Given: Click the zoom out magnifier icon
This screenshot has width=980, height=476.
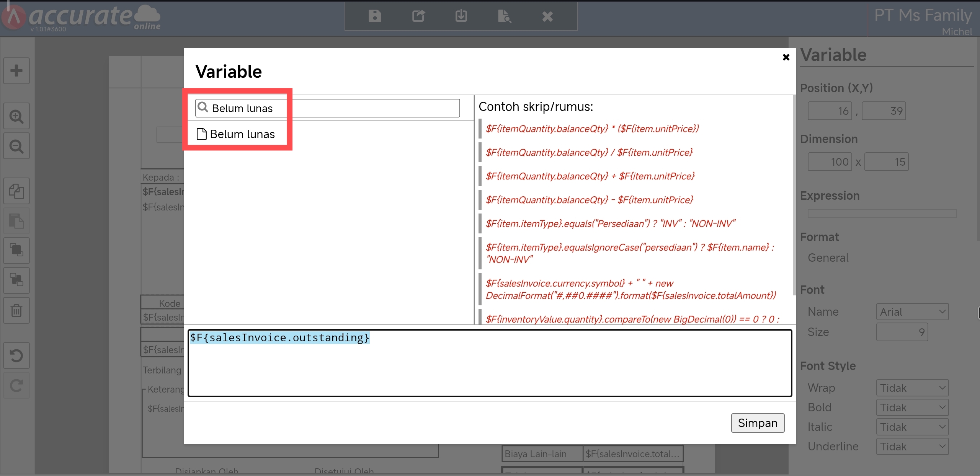Looking at the screenshot, I should coord(16,146).
